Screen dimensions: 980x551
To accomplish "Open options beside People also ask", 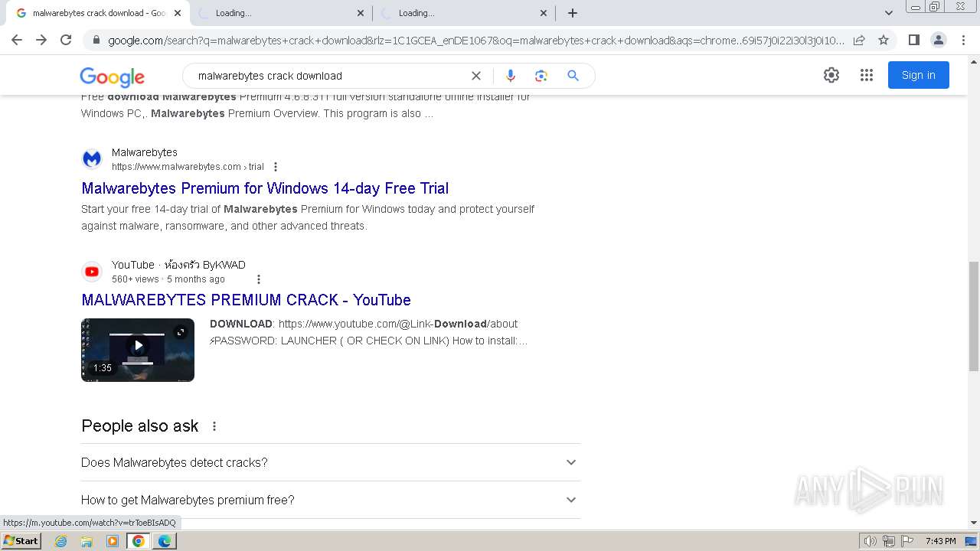I will (214, 426).
